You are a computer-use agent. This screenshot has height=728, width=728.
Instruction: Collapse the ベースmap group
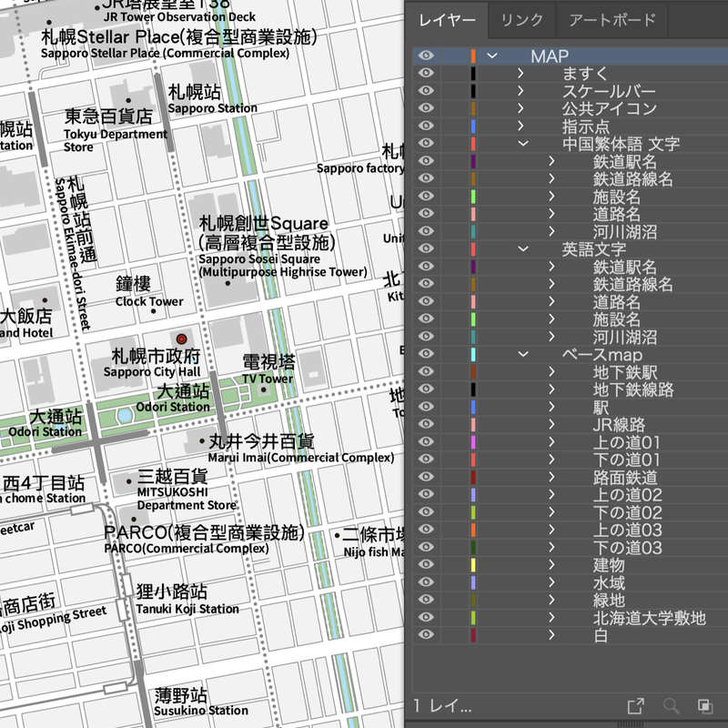point(521,354)
